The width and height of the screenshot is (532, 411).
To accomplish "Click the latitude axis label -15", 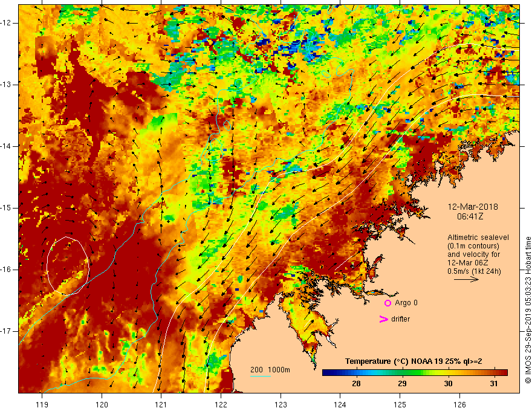I will (x=6, y=208).
